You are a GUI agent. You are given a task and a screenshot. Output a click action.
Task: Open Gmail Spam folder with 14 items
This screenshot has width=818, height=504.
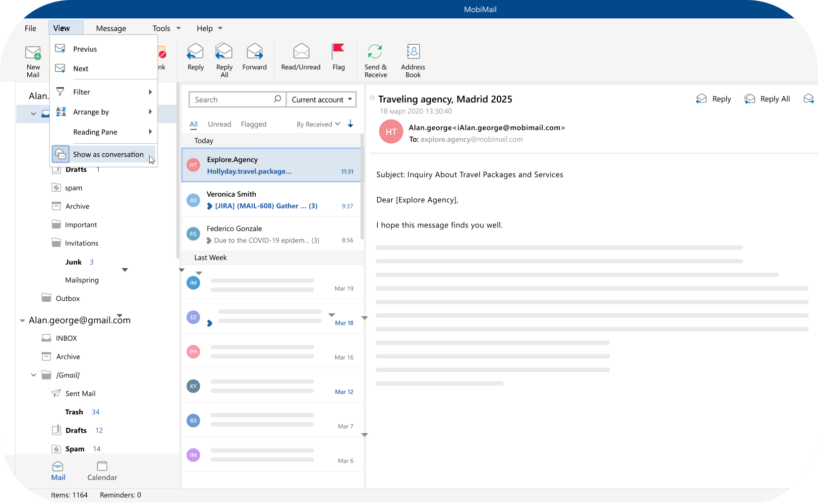[76, 448]
